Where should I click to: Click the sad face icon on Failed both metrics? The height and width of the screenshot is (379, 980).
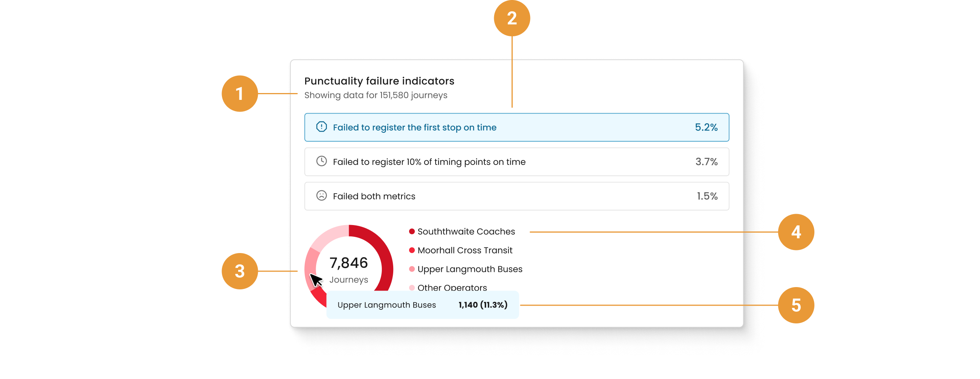(x=322, y=196)
